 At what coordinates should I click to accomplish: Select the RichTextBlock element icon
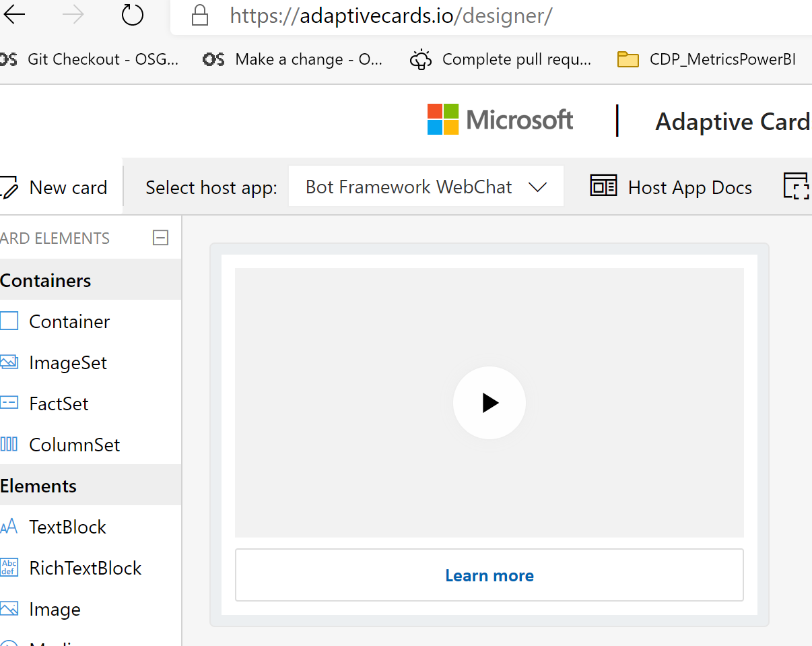click(x=11, y=567)
